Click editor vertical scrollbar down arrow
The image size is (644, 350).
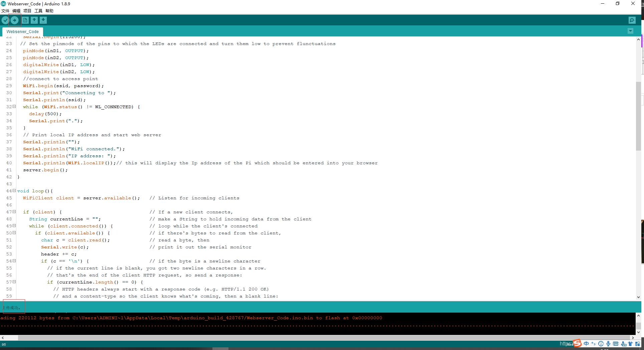638,297
